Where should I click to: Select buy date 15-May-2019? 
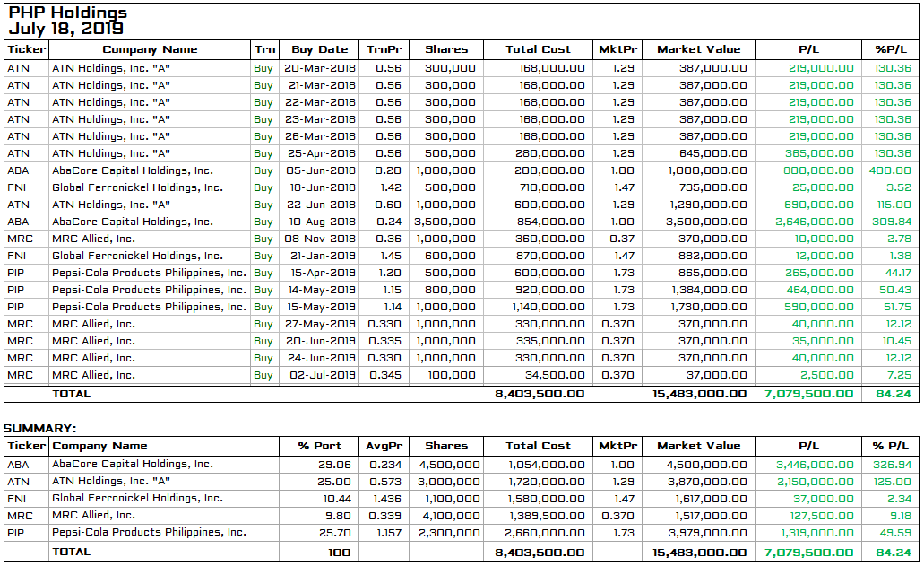tap(321, 308)
